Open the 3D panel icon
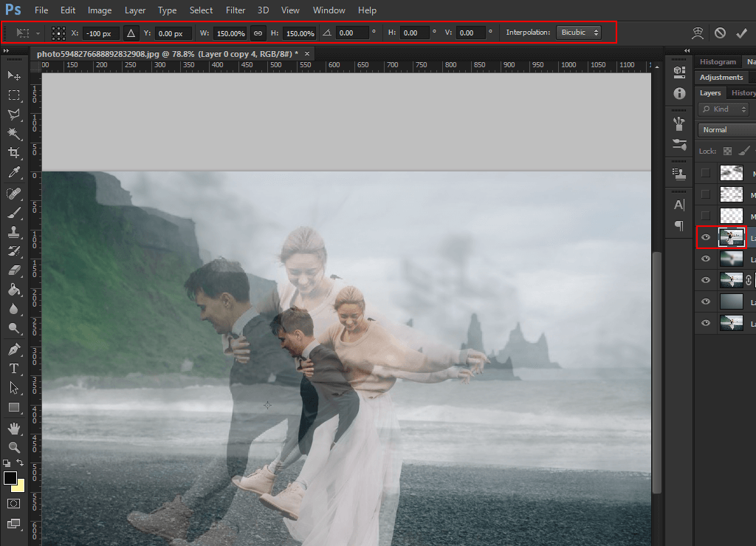Screen dimensions: 756x546 point(679,72)
